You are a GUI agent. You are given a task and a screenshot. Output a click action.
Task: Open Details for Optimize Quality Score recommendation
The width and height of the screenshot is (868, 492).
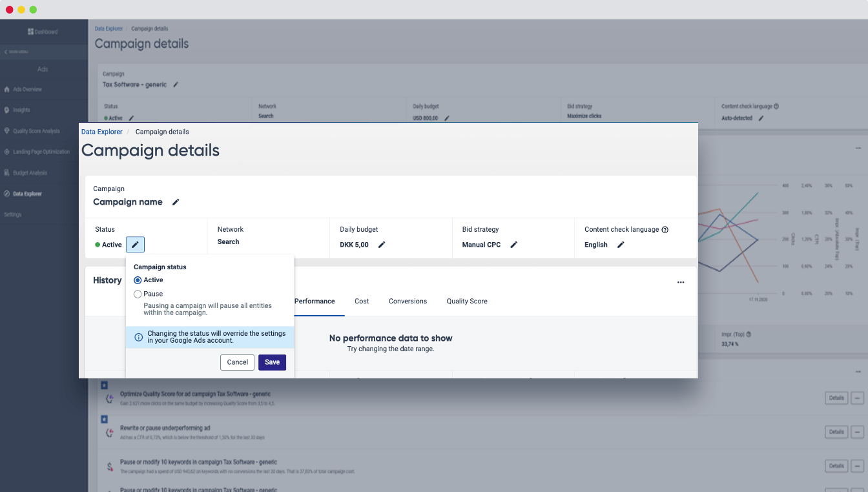[x=836, y=398]
